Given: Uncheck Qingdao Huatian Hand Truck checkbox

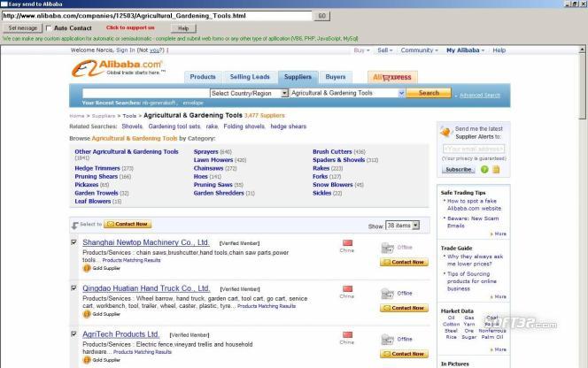Looking at the screenshot, I should pos(73,288).
